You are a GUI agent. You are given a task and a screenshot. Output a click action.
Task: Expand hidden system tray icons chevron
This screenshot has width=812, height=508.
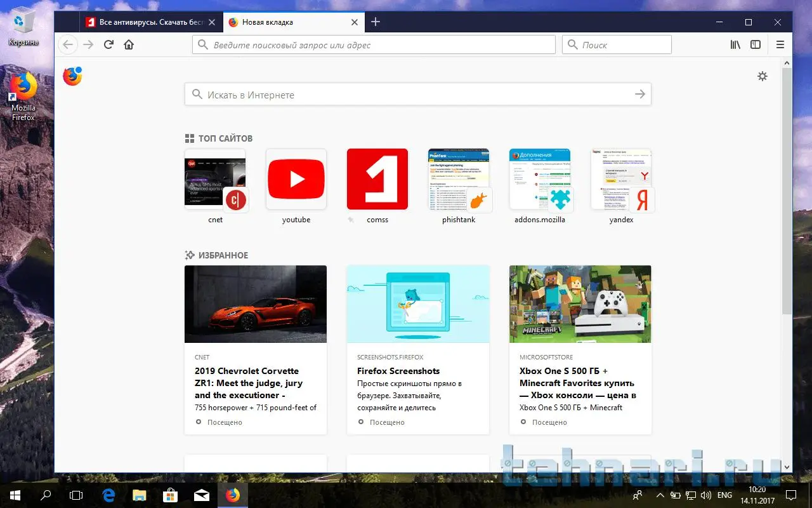tap(660, 495)
